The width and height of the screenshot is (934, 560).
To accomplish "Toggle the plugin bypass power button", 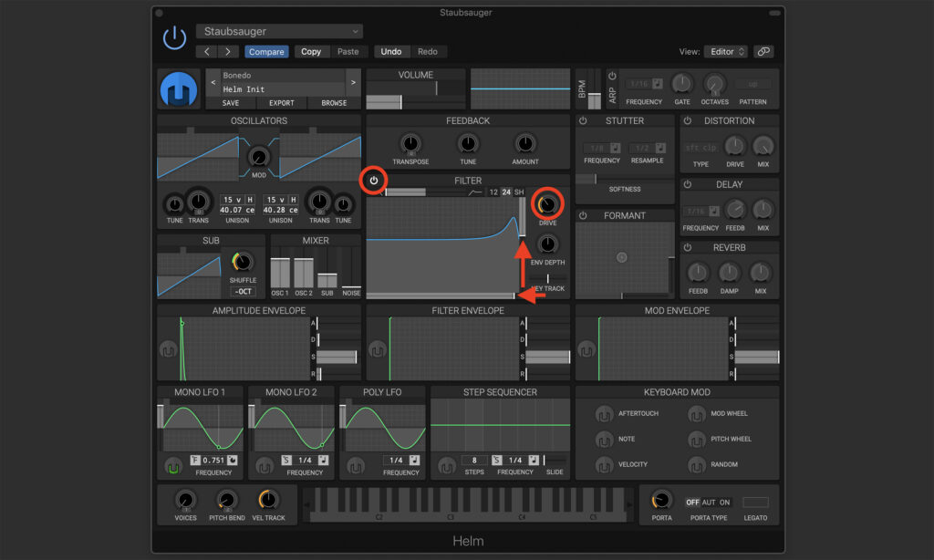I will point(174,38).
